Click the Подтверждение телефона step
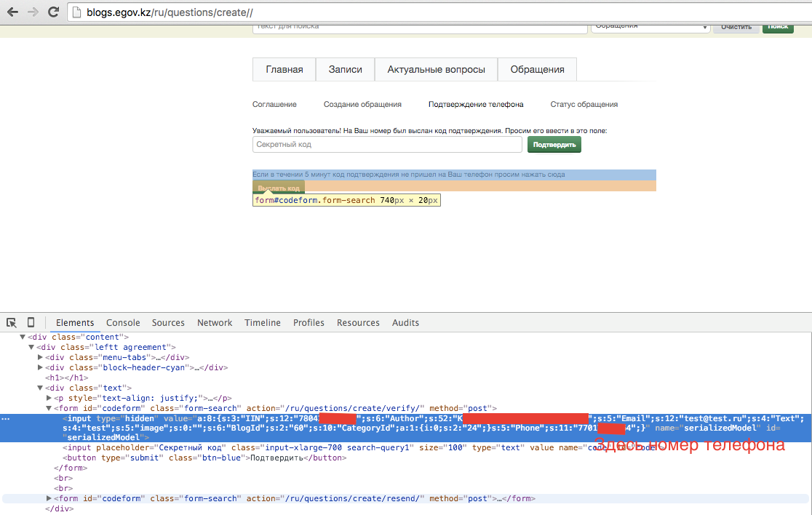 coord(476,104)
